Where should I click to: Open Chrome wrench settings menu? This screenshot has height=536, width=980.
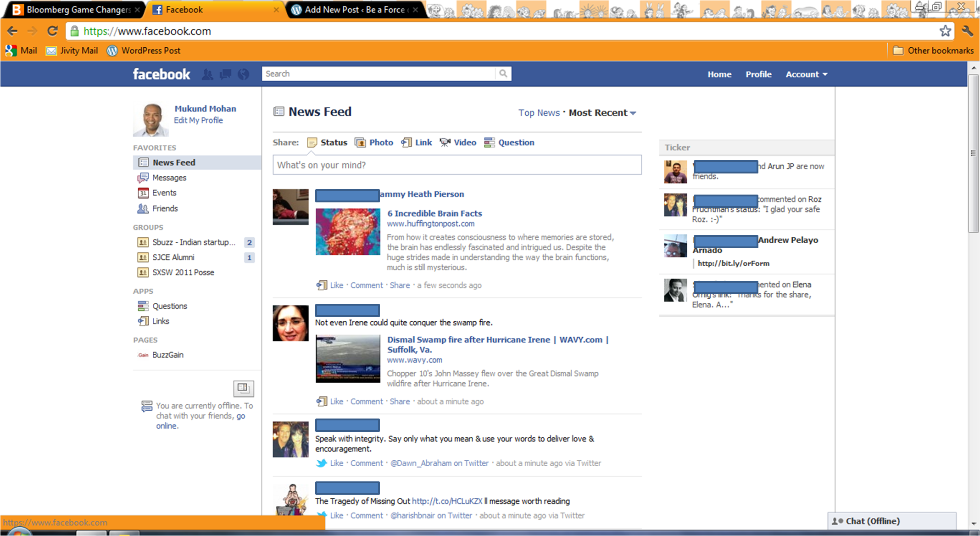click(968, 31)
